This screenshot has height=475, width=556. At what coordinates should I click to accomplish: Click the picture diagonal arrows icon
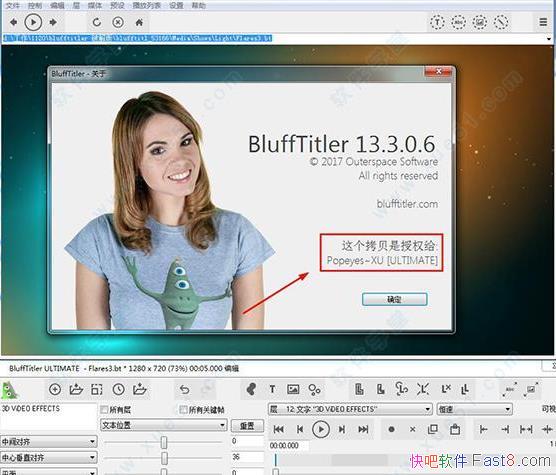coord(531,389)
